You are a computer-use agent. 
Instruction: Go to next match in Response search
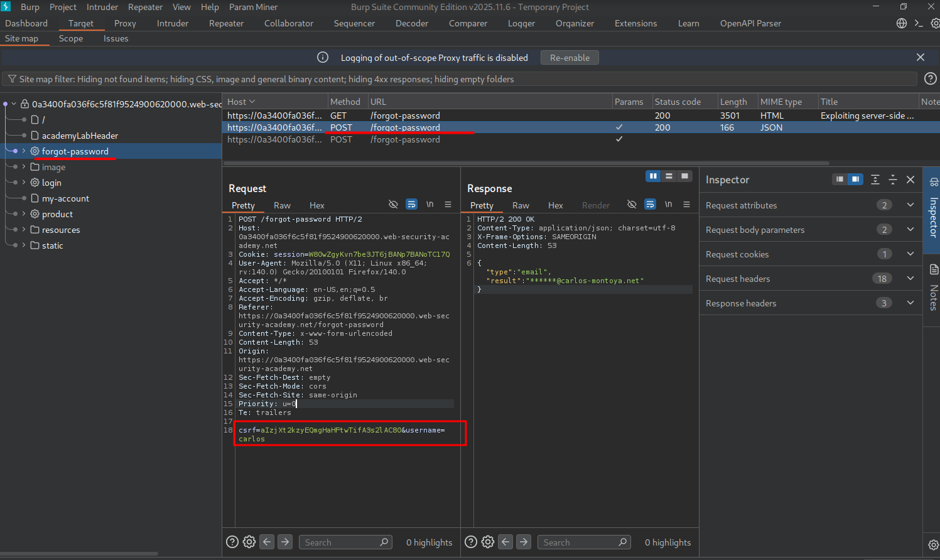tap(524, 542)
